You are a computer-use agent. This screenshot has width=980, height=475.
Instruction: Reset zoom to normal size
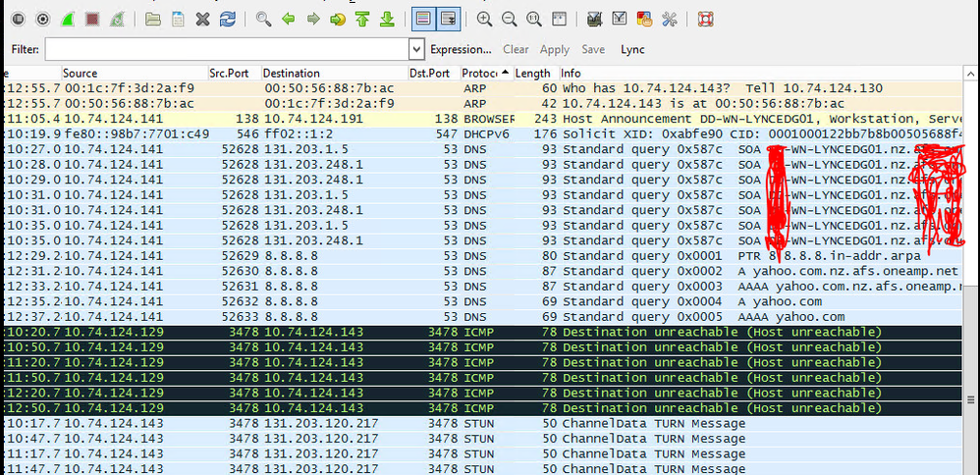[x=534, y=20]
